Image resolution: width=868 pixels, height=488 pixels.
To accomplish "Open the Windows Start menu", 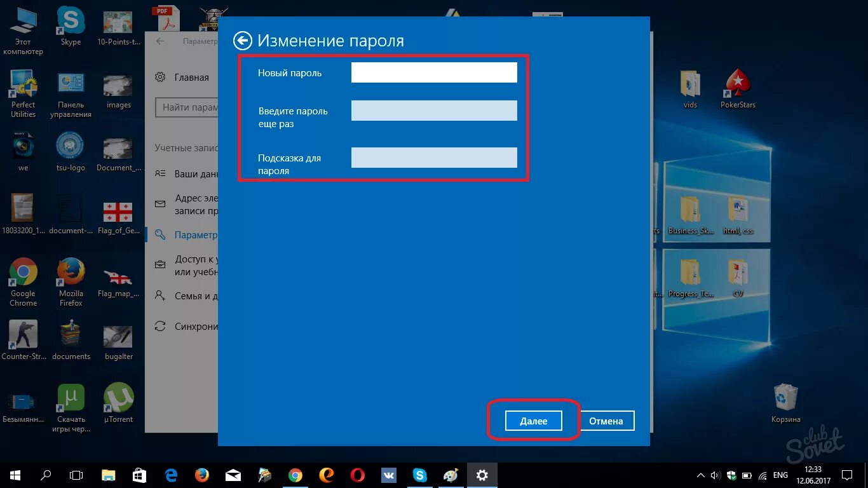I will (x=15, y=475).
